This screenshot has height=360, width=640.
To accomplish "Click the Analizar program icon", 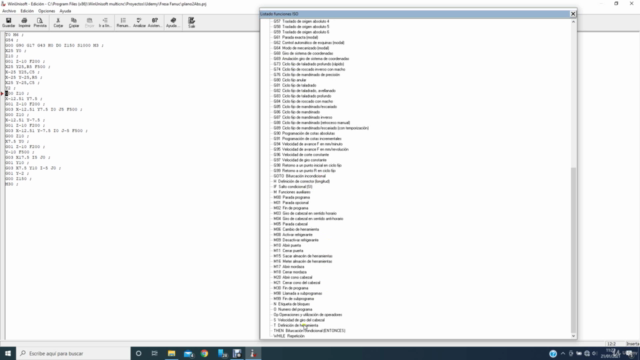I will [x=139, y=22].
